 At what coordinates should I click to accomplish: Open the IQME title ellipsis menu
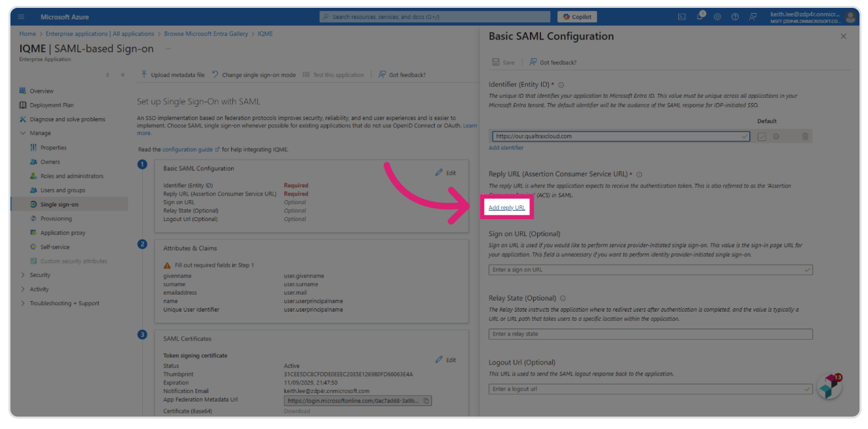tap(168, 49)
